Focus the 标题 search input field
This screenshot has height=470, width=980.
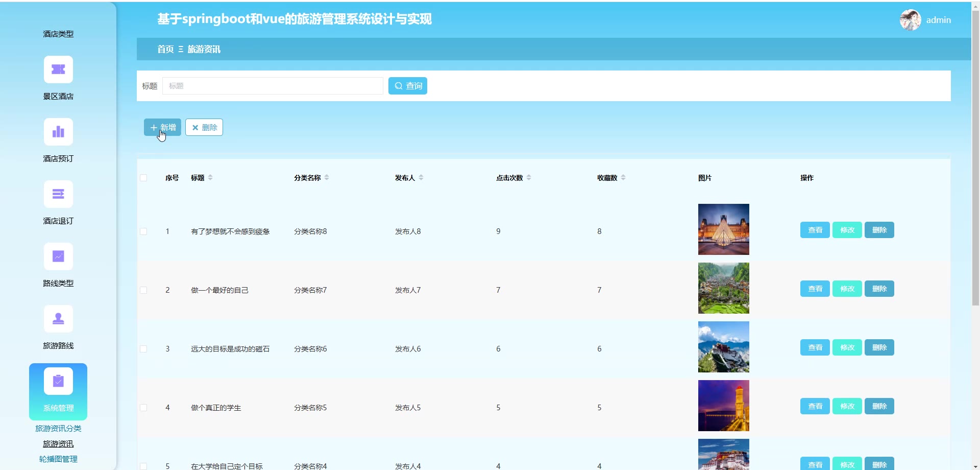273,86
